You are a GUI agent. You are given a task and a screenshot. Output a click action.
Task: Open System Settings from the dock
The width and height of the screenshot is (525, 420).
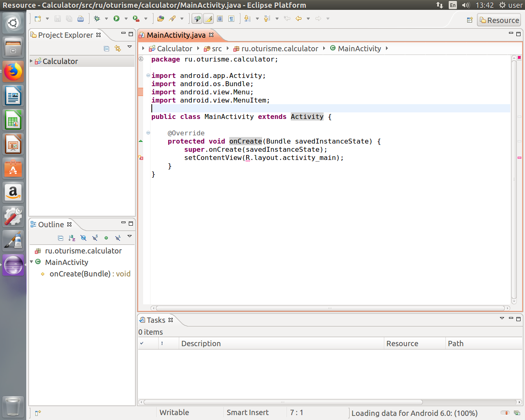13,217
